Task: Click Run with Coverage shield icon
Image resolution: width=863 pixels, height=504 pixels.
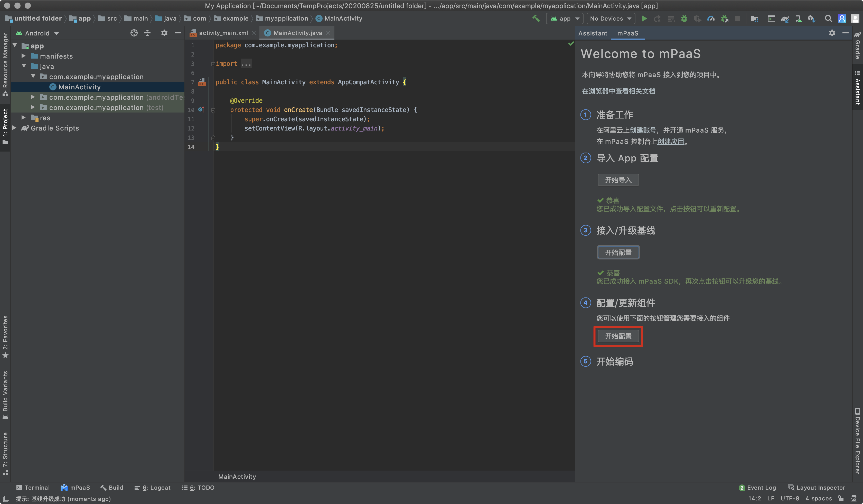Action: [x=697, y=18]
